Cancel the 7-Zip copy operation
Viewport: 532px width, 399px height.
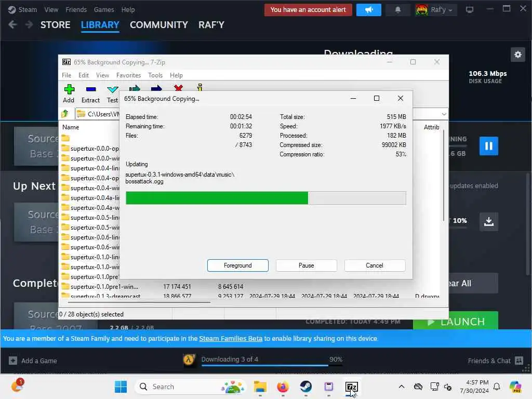(x=375, y=265)
